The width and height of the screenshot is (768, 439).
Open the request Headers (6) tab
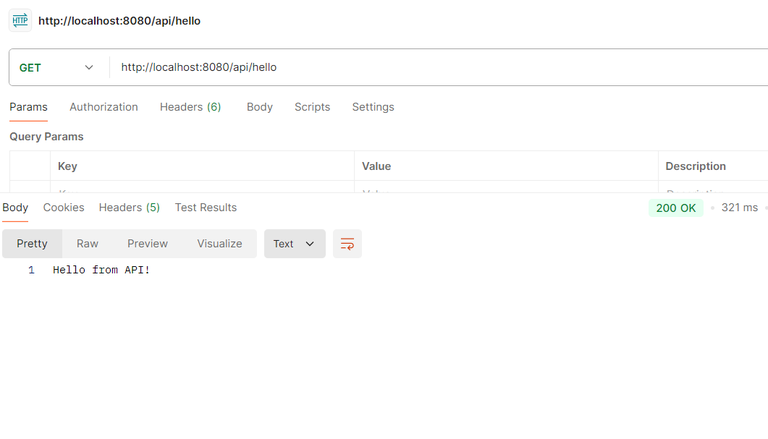pyautogui.click(x=190, y=107)
